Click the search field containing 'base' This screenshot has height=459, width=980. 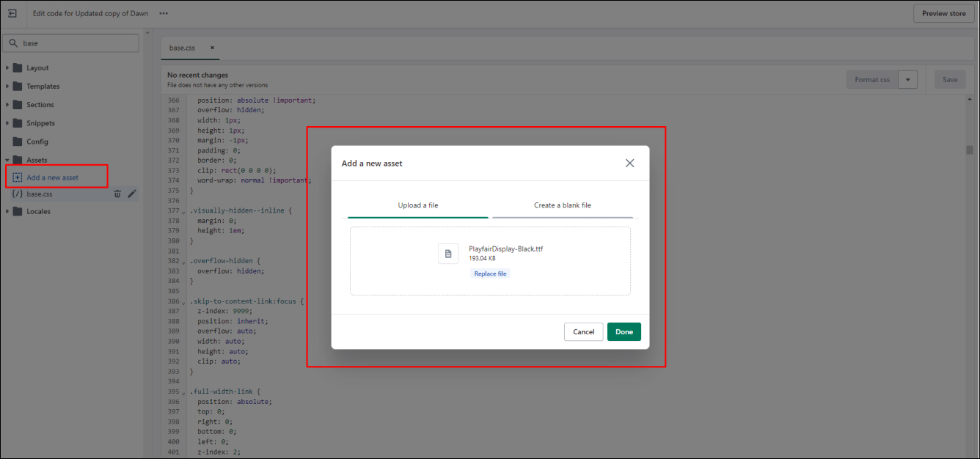[x=71, y=43]
